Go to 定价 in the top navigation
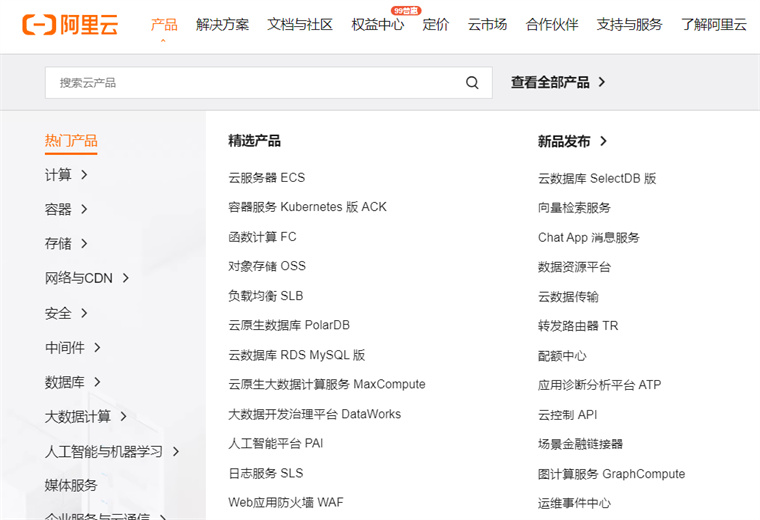Viewport: 760px width, 520px height. pyautogui.click(x=436, y=25)
